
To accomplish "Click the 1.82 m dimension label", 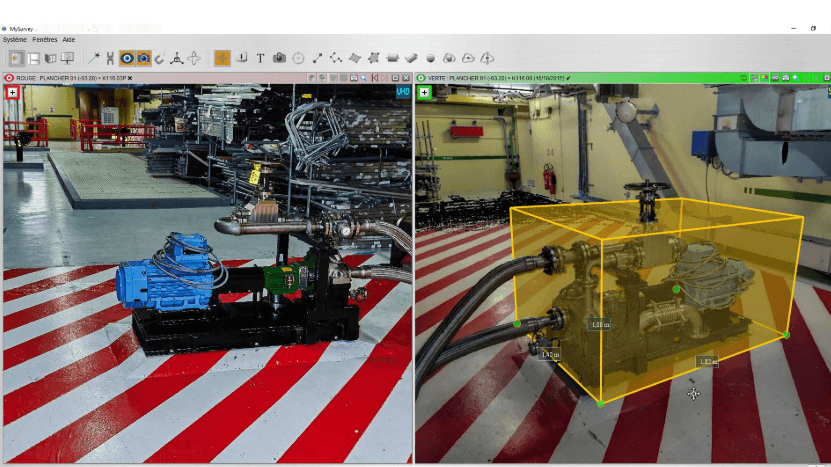I will 707,361.
